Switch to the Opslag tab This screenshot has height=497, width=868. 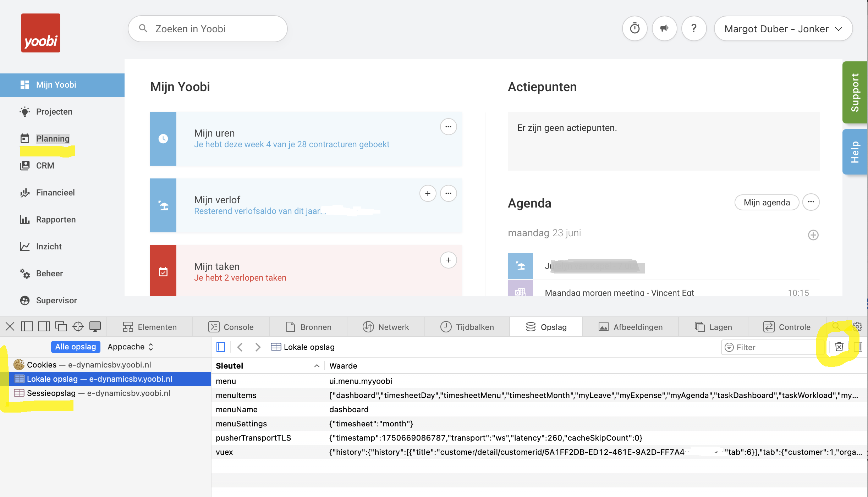(x=546, y=327)
